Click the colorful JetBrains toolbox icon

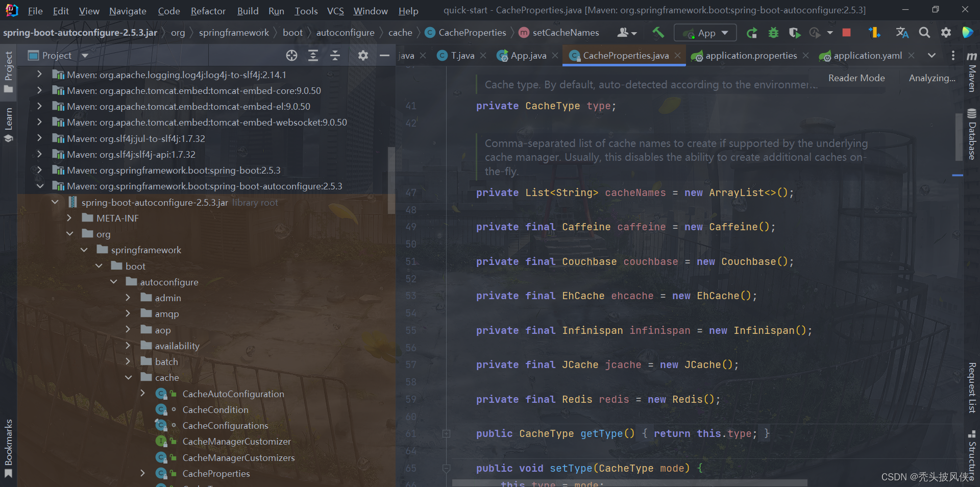(967, 33)
